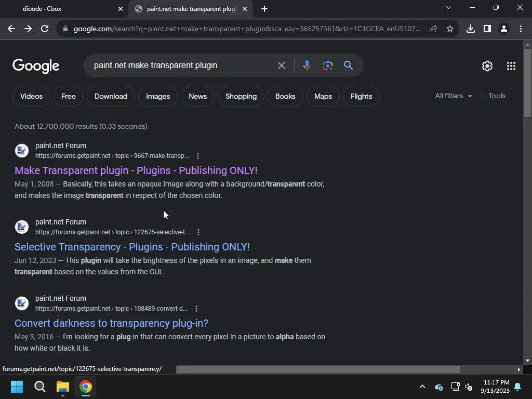Apply the Free filter chip
This screenshot has width=532, height=399.
click(68, 96)
